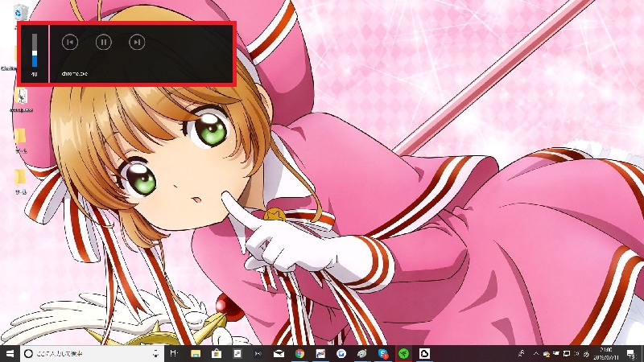The image size is (644, 362).
Task: Open the Recycle Bin desktop icon
Action: pos(20,12)
